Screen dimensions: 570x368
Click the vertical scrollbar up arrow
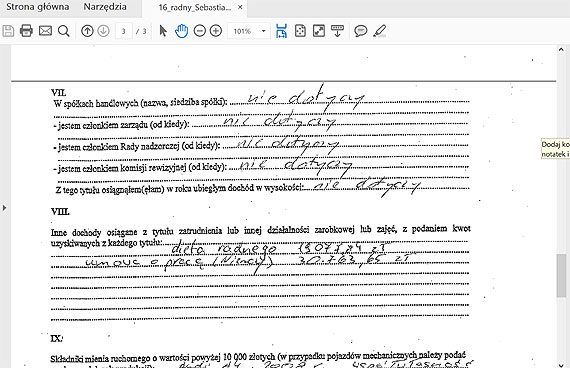click(561, 50)
